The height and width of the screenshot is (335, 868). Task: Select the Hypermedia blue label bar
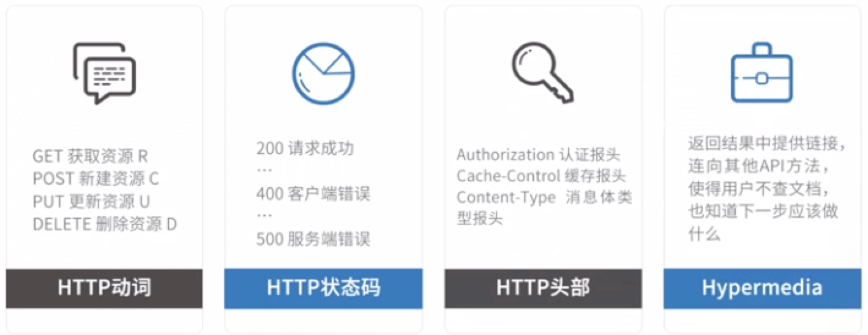762,289
